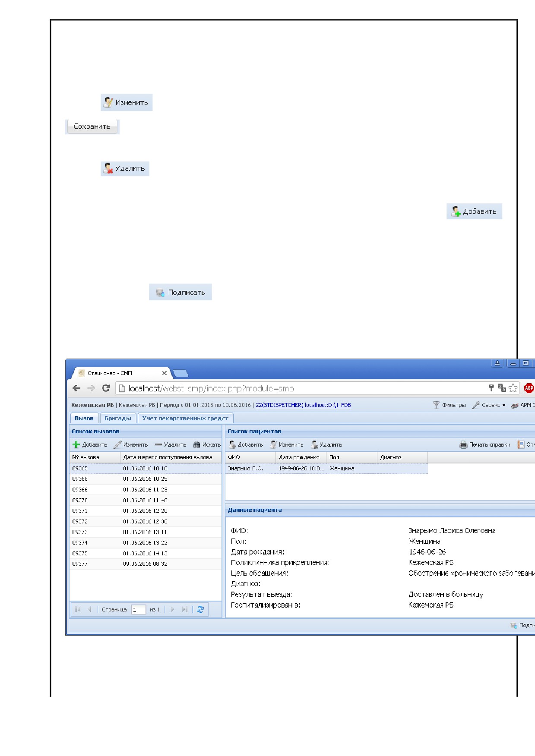Screen dimensions: 535x756
Task: Select call row 09375
Action: (146, 554)
